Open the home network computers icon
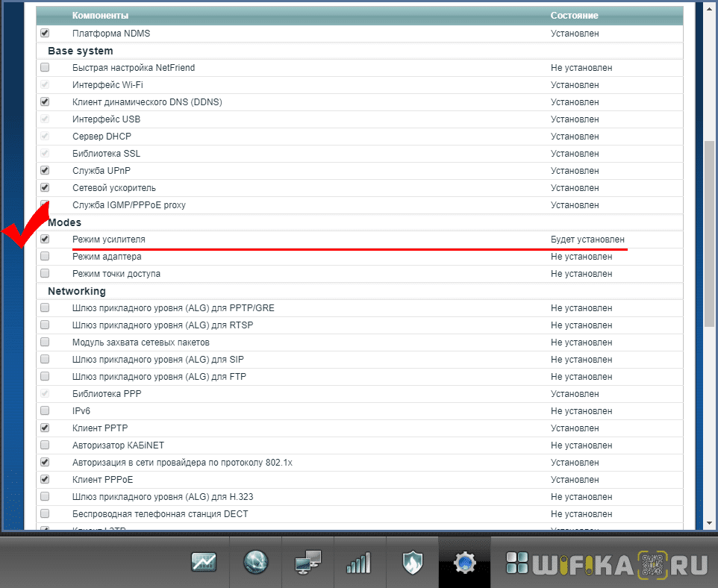718x588 pixels. coord(308,563)
